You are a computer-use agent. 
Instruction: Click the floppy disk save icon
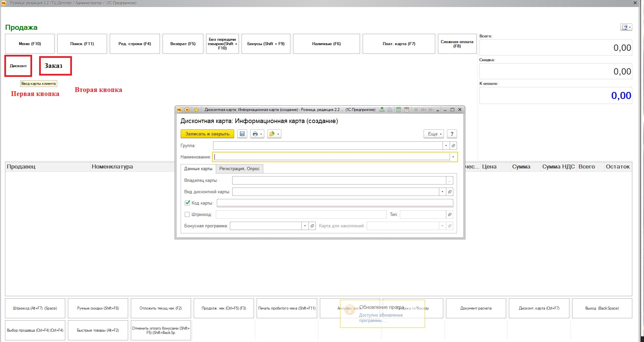pos(242,134)
